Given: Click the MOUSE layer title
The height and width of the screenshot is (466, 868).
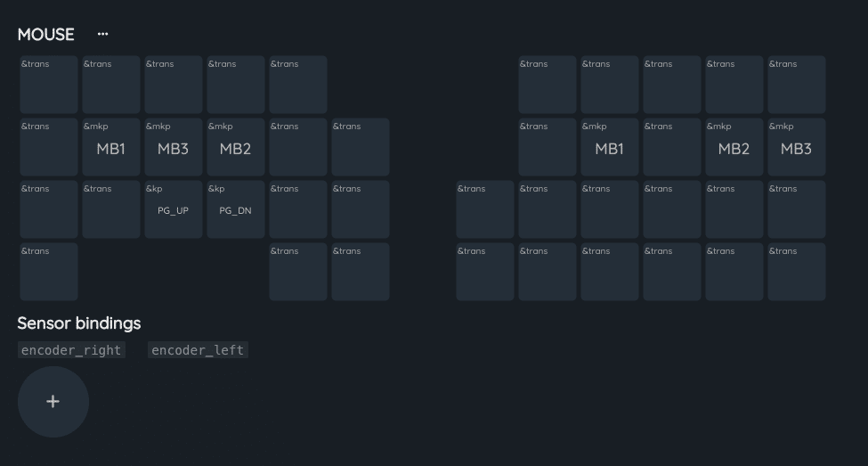Looking at the screenshot, I should coord(46,35).
